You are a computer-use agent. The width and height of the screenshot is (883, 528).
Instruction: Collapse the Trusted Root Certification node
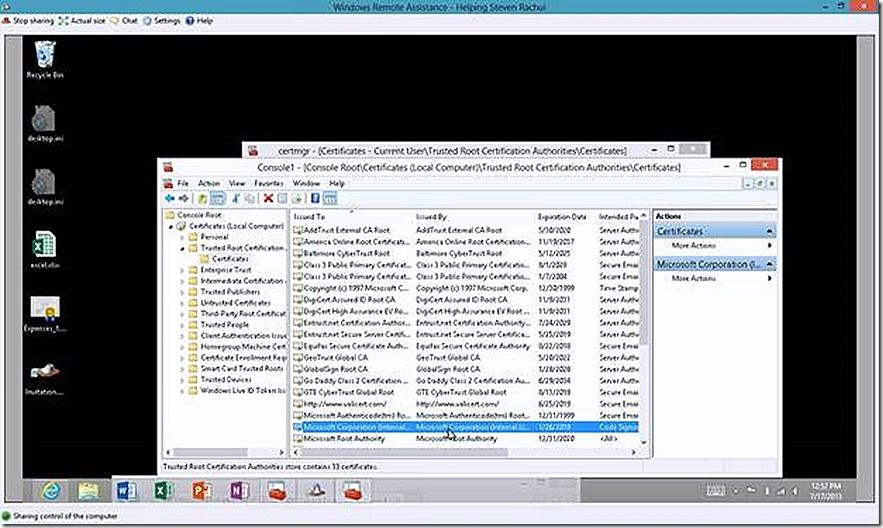point(182,248)
